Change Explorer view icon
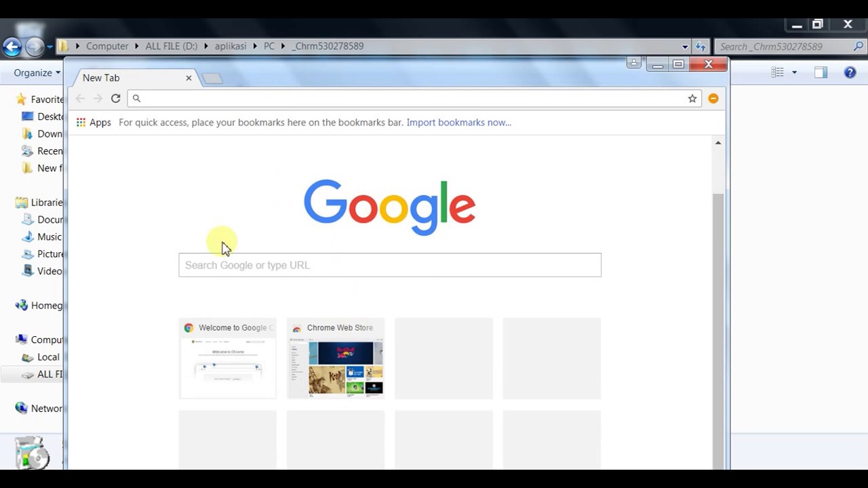 (778, 73)
